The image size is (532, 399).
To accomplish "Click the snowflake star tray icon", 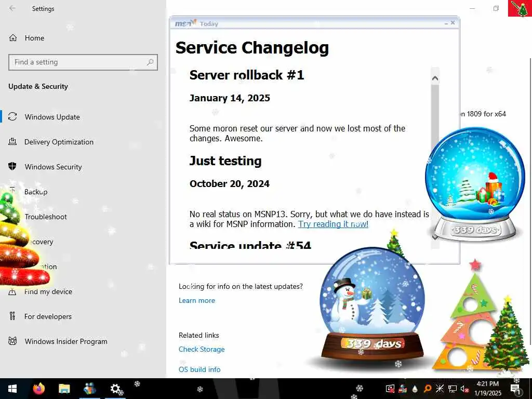I will (440, 389).
